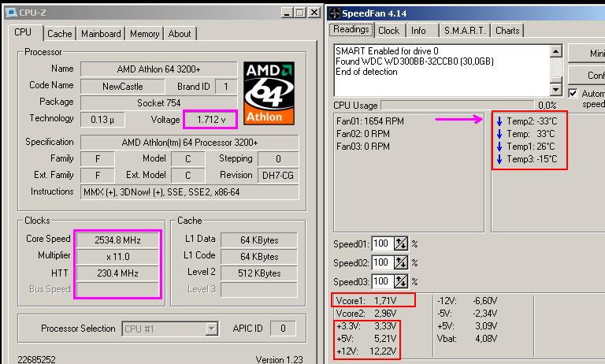
Task: Open the About tab in CPU-Z
Action: tap(180, 34)
